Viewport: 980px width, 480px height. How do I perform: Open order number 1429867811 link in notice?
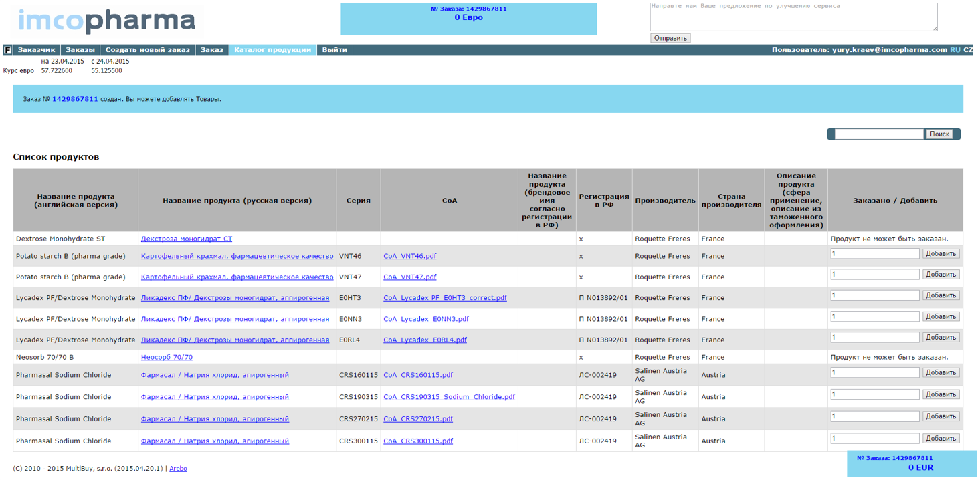[x=75, y=99]
